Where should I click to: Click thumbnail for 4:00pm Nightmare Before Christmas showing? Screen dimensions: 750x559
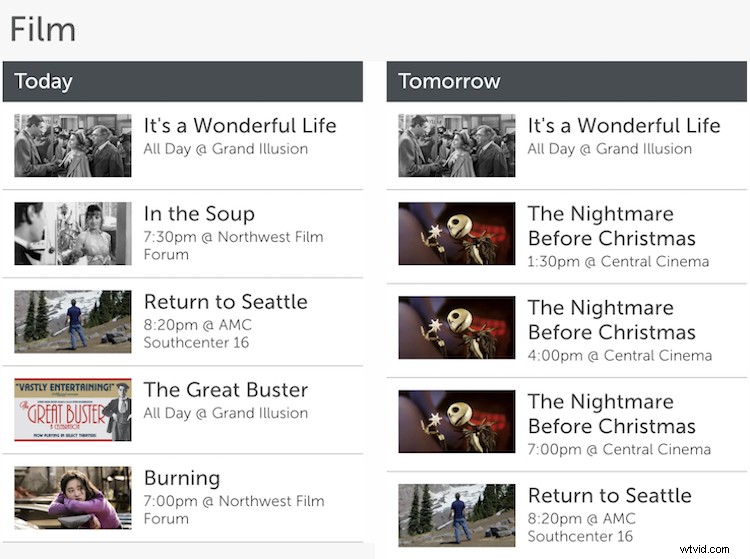coord(456,328)
